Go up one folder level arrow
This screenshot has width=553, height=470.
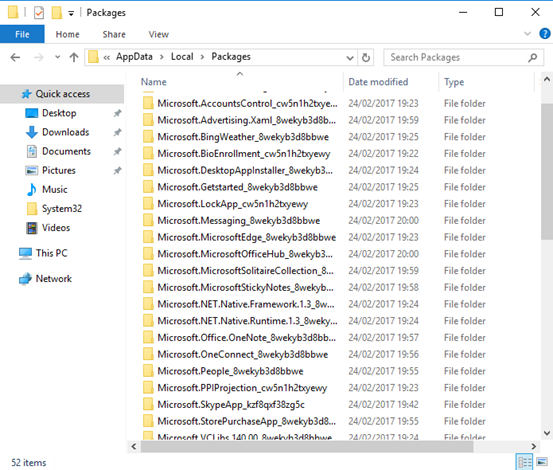click(74, 57)
